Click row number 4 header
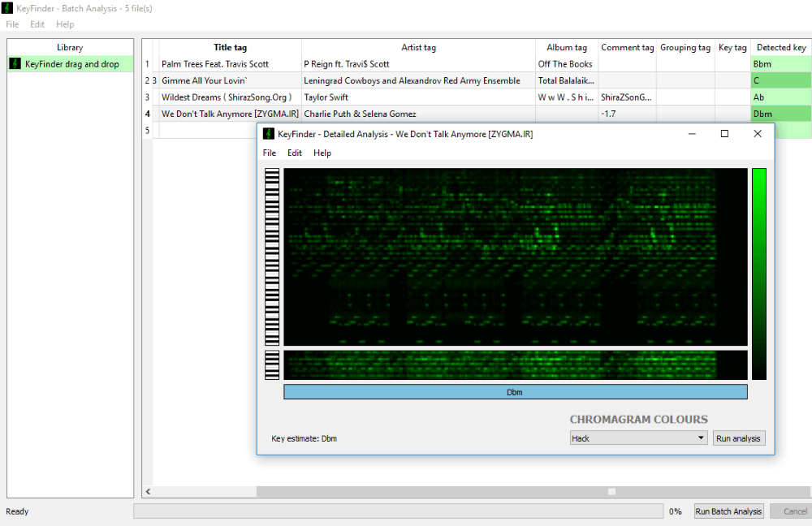812x526 pixels. [x=148, y=114]
